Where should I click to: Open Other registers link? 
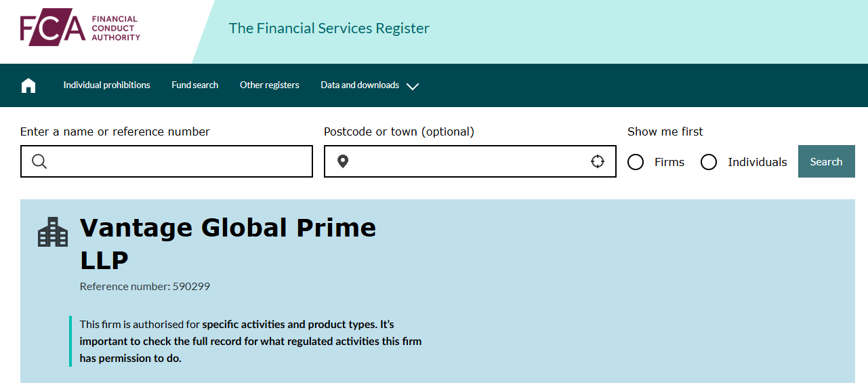point(270,85)
